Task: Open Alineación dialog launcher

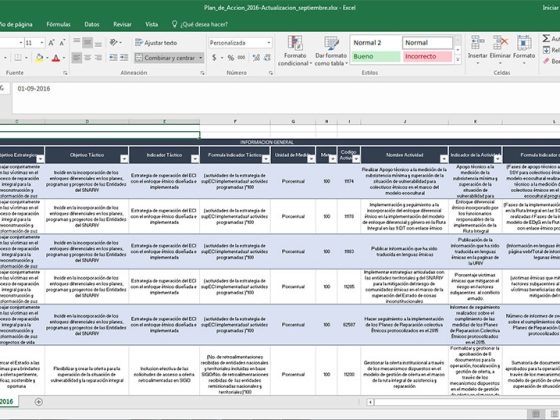Action: [x=202, y=73]
